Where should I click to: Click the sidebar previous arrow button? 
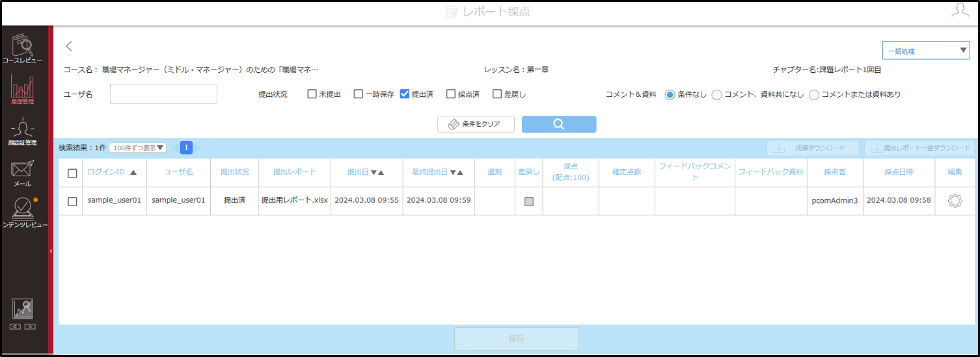[x=16, y=326]
